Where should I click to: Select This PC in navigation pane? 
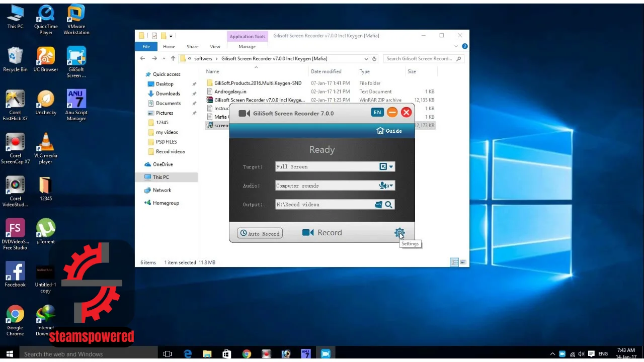[161, 177]
